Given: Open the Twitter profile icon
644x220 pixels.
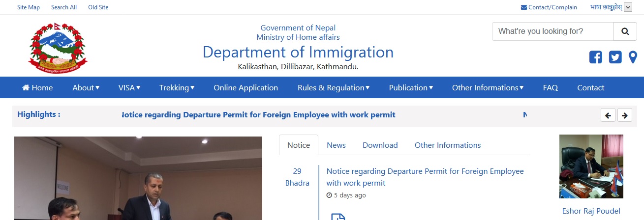Looking at the screenshot, I should [x=615, y=57].
